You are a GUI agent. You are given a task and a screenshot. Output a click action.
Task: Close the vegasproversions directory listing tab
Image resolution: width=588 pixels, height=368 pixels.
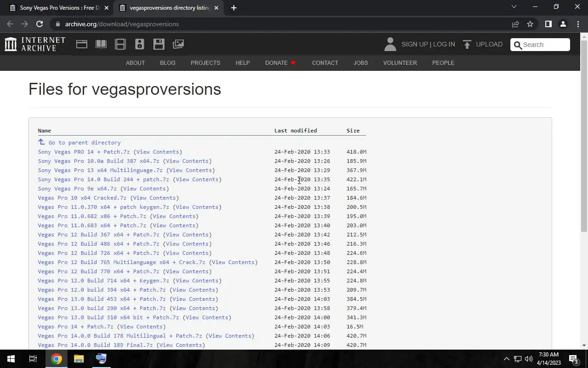(x=216, y=8)
